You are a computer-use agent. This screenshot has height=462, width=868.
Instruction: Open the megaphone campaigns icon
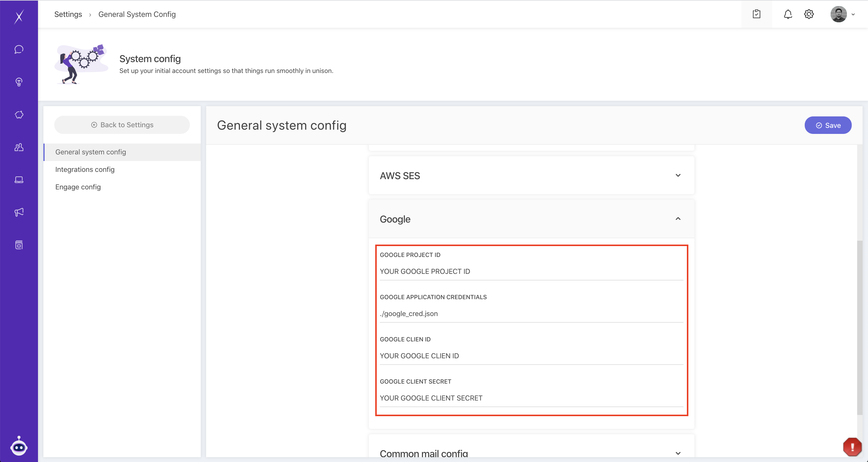click(x=19, y=212)
